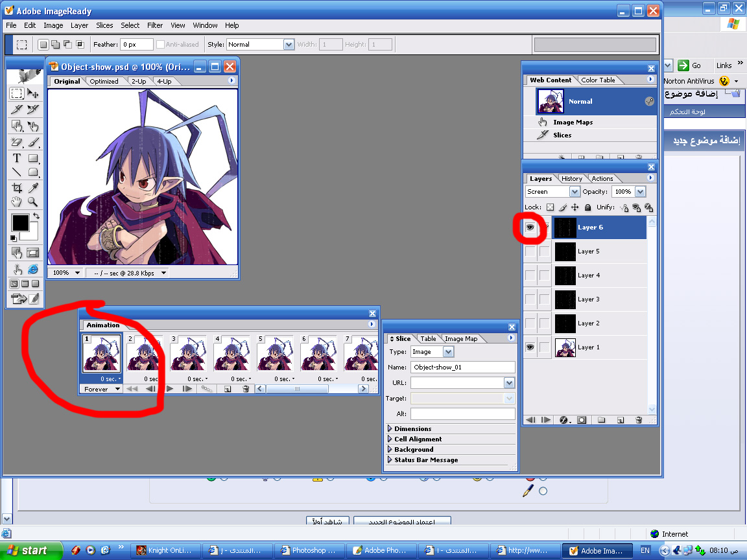Click the Tween frames icon in Animation
This screenshot has height=560, width=747.
(207, 389)
